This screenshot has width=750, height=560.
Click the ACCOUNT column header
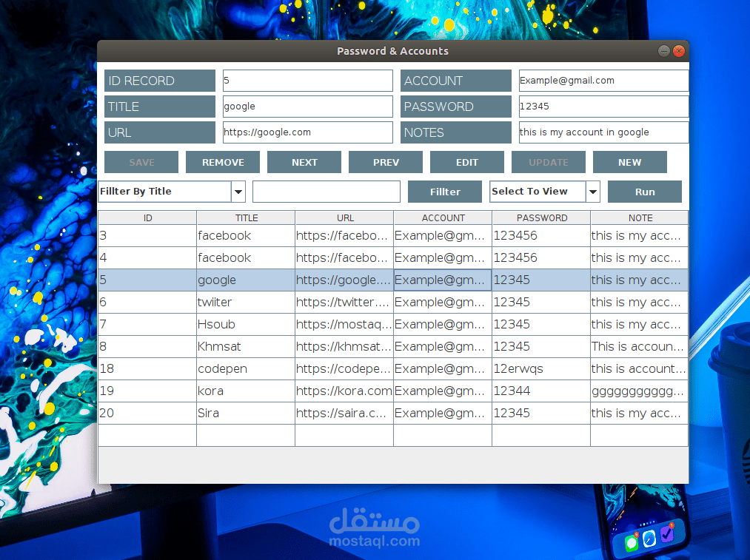coord(443,218)
